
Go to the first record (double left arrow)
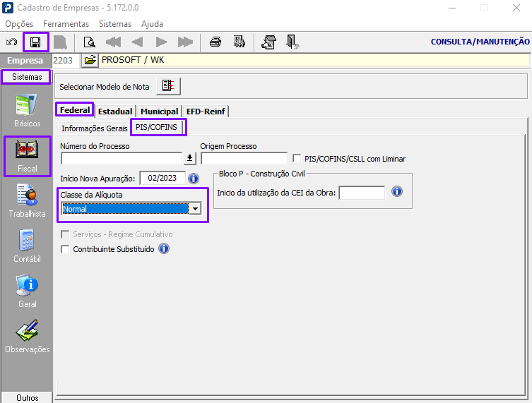(113, 42)
